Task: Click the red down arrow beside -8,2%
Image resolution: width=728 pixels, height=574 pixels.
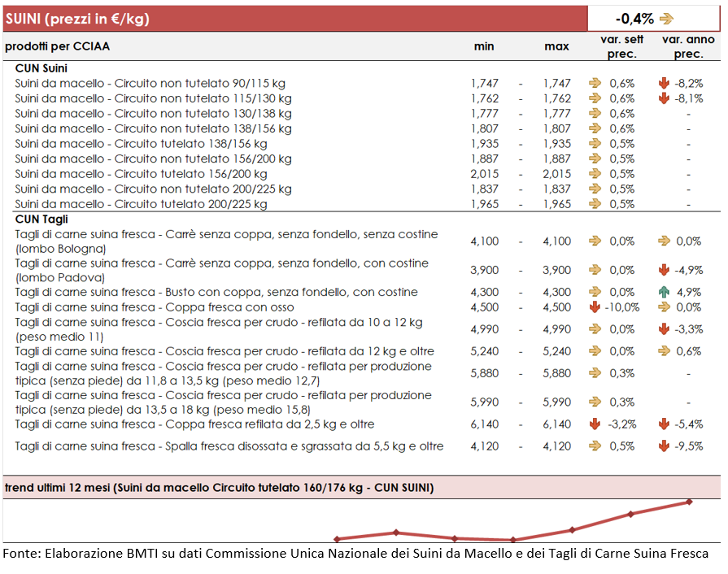Action: (664, 83)
